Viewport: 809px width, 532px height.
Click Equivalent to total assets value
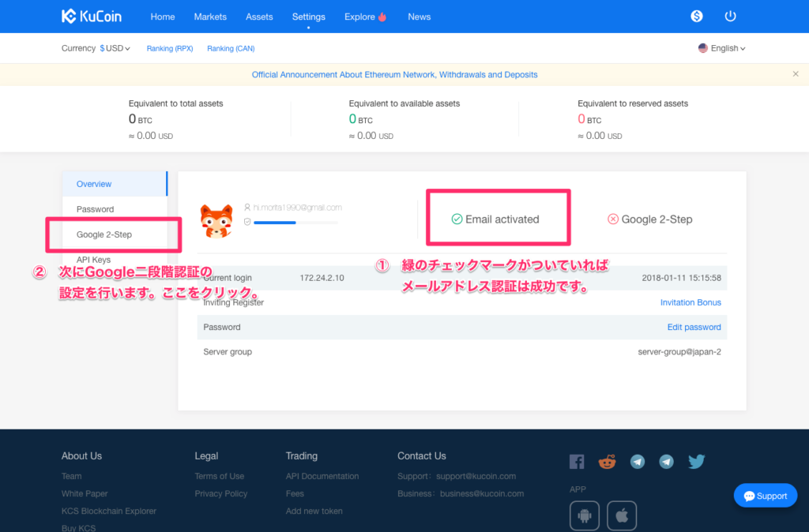(x=141, y=119)
